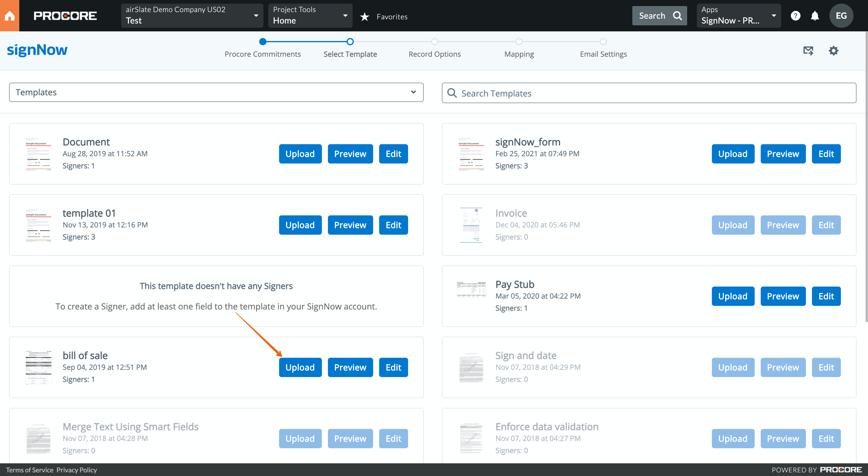
Task: Open the Templates folder dropdown
Action: (216, 92)
